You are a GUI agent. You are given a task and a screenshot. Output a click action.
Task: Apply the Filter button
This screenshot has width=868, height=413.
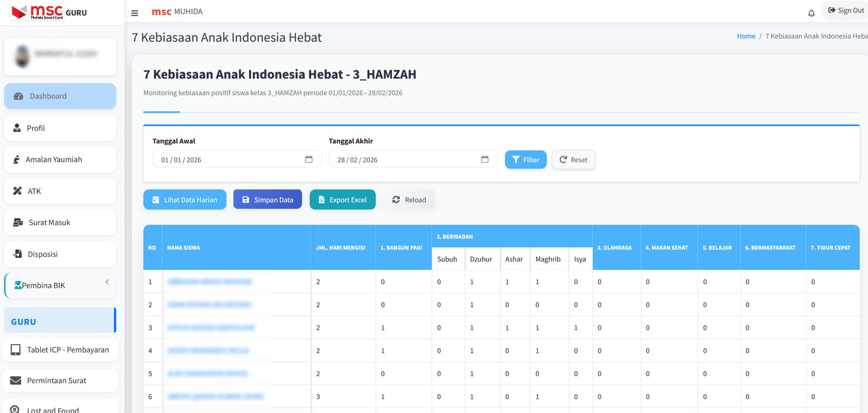[x=526, y=160]
